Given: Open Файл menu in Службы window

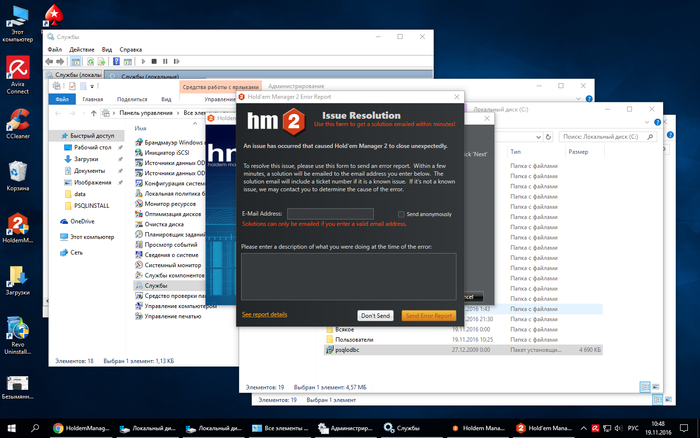Looking at the screenshot, I should click(54, 50).
